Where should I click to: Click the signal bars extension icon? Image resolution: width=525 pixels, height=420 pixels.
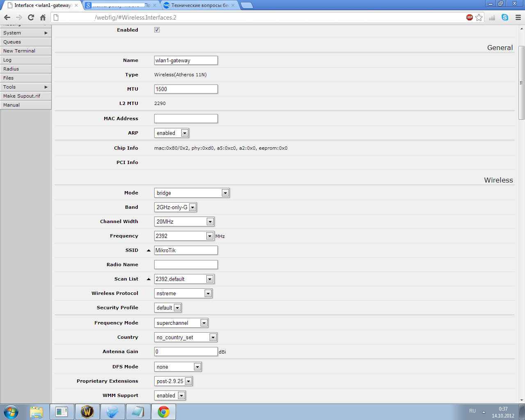tap(492, 17)
